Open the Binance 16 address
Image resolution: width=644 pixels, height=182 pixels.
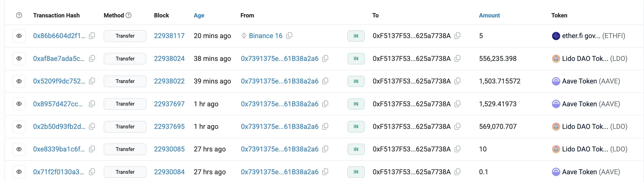click(x=266, y=36)
